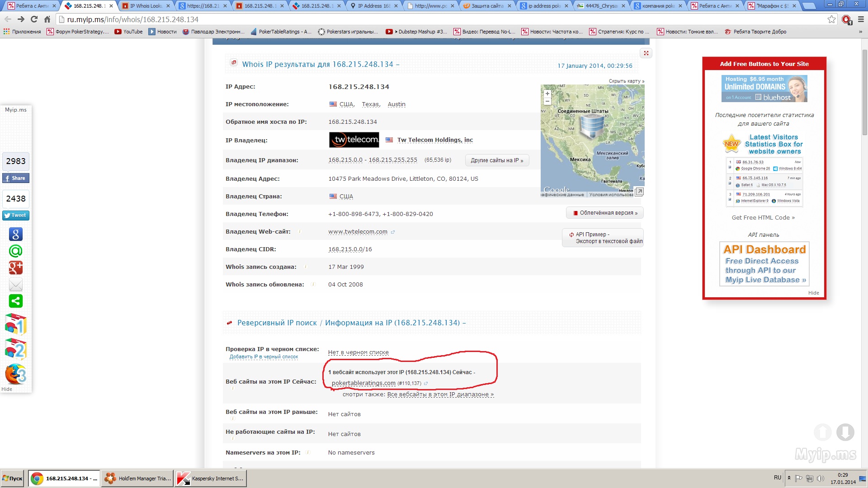Hide the left social sharing sidebar
Screen dimensions: 868x488
click(7, 389)
